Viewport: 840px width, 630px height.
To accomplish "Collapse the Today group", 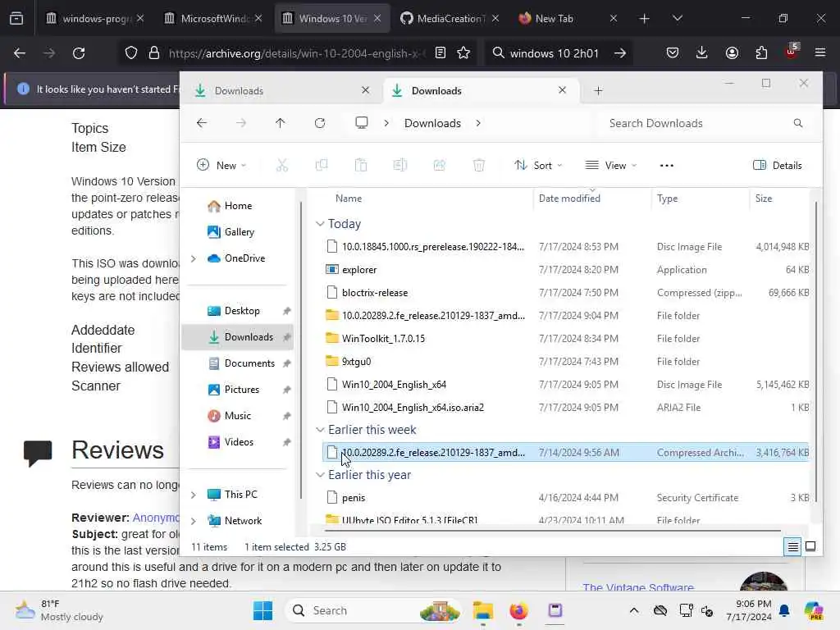I will click(x=320, y=223).
